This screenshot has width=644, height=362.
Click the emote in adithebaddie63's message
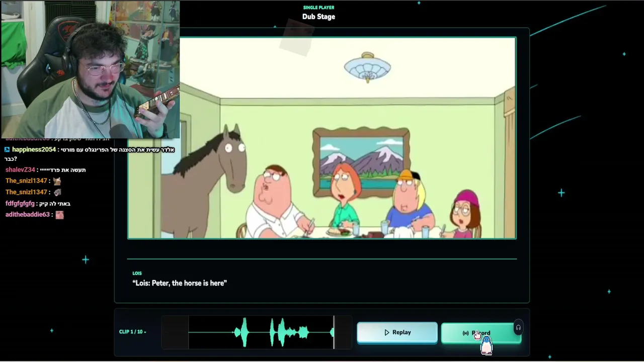[59, 215]
